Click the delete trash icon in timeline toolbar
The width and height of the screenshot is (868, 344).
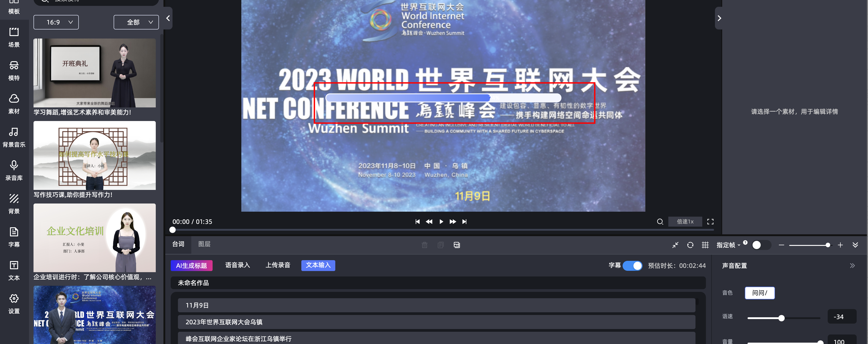pyautogui.click(x=424, y=245)
